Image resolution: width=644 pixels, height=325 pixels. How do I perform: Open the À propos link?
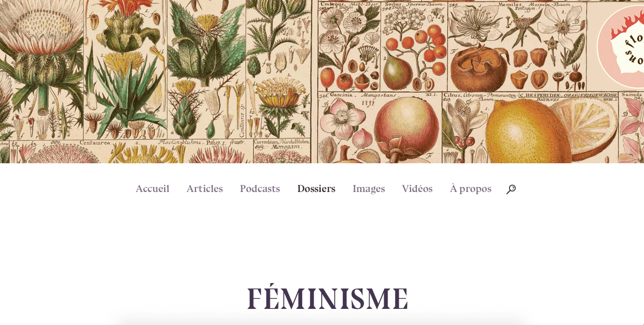pos(471,189)
